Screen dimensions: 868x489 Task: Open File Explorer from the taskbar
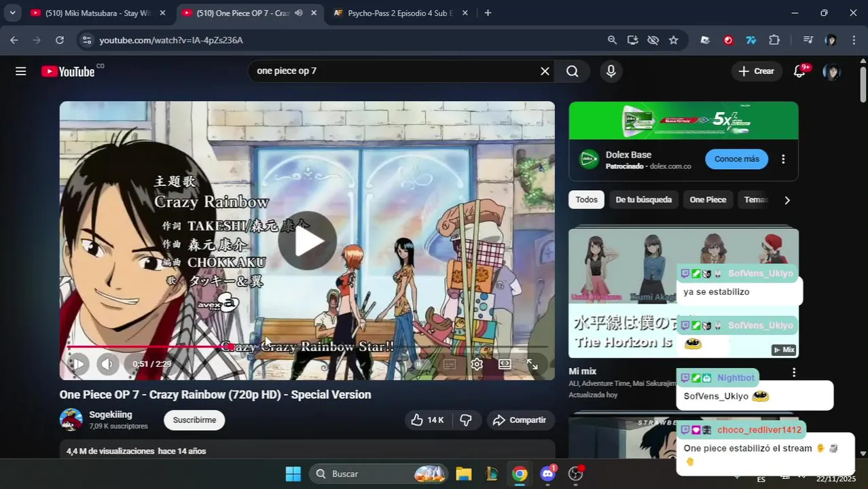(x=463, y=474)
